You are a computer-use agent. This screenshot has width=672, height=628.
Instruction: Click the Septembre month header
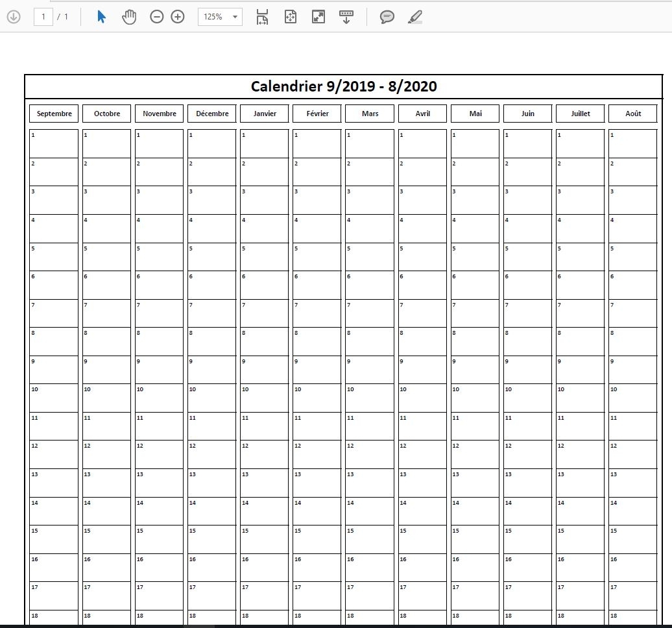(54, 114)
